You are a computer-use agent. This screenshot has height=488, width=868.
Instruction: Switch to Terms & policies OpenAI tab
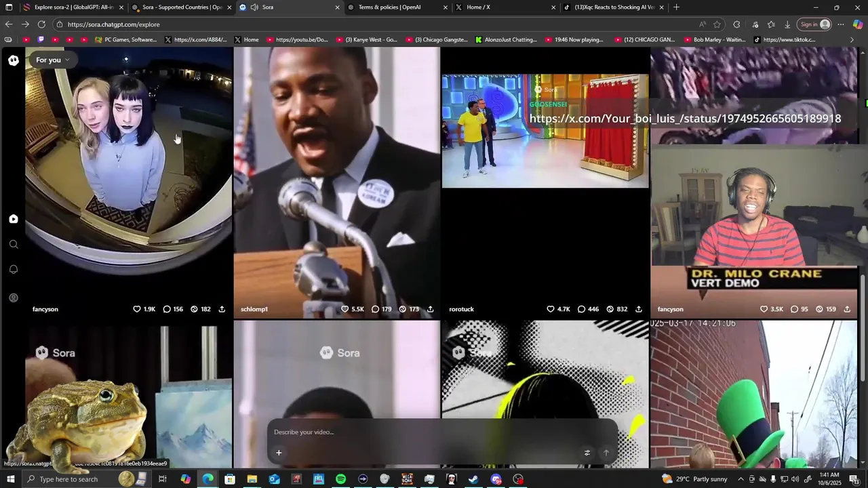click(x=397, y=7)
